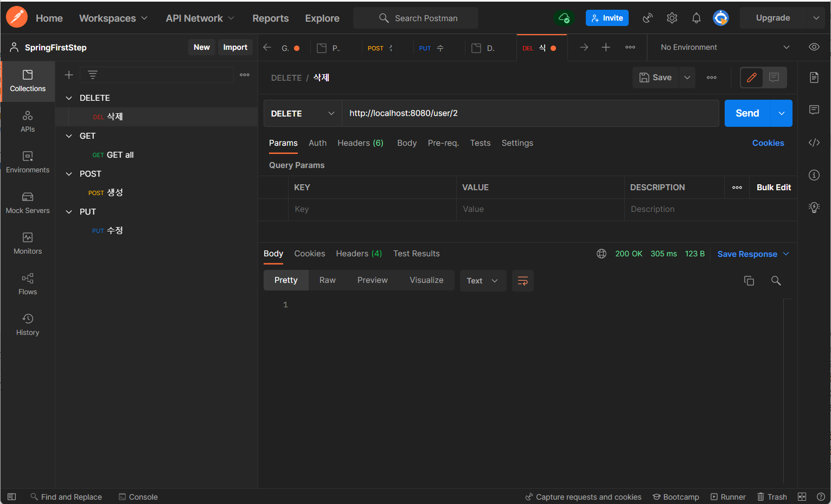
Task: Open Documentation icon in right sidebar
Action: click(814, 77)
